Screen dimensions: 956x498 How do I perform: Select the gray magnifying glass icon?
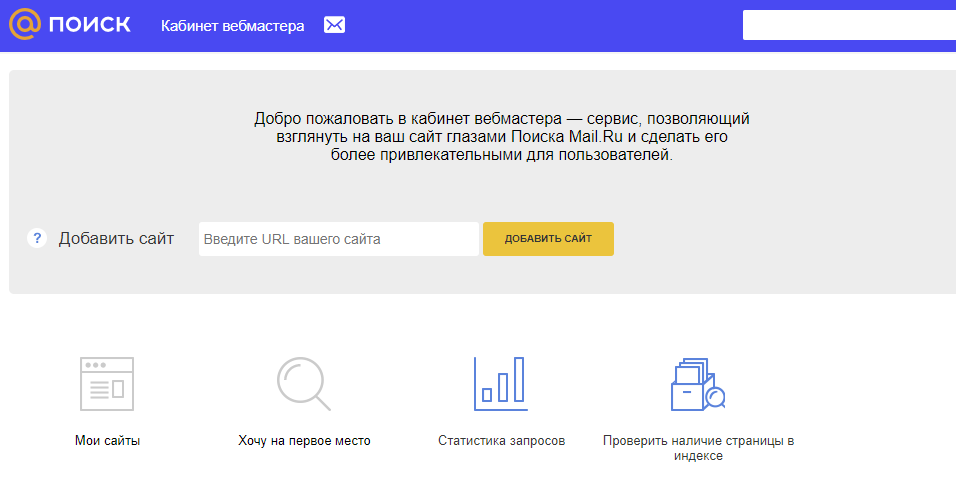(x=303, y=384)
